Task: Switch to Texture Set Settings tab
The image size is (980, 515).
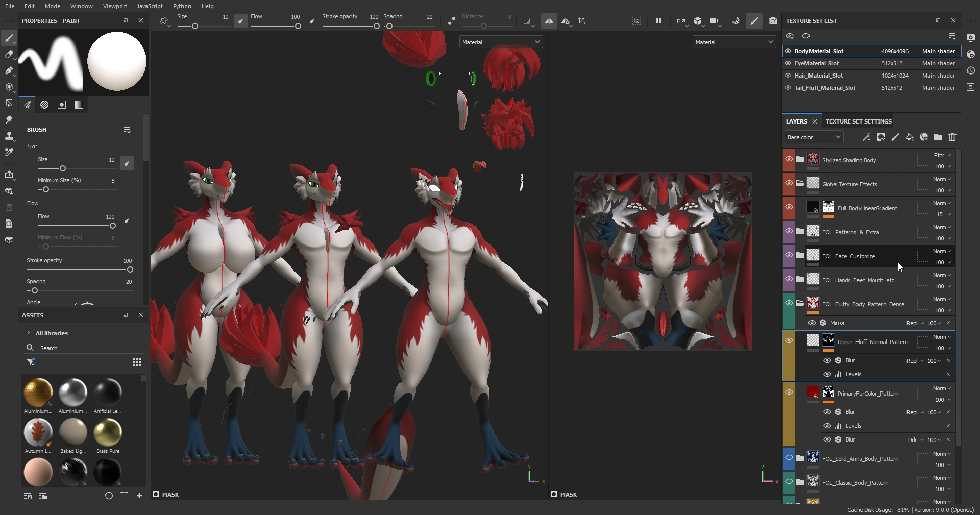Action: pyautogui.click(x=859, y=121)
